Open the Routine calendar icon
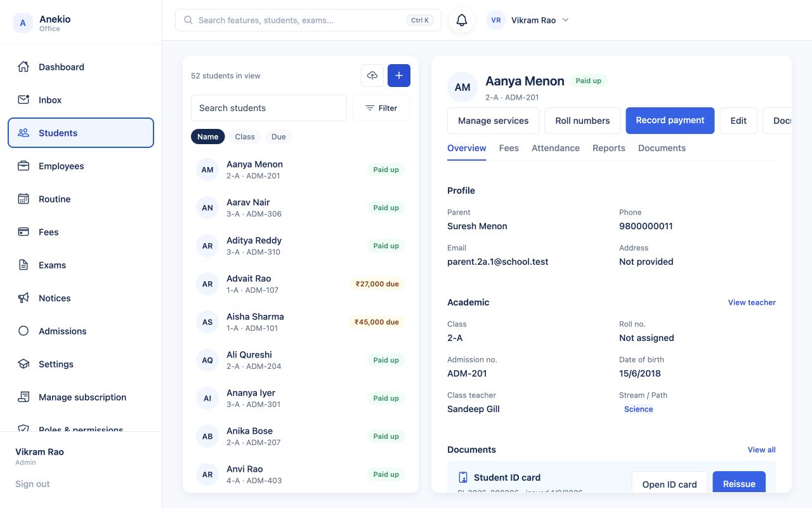812x508 pixels. tap(23, 199)
